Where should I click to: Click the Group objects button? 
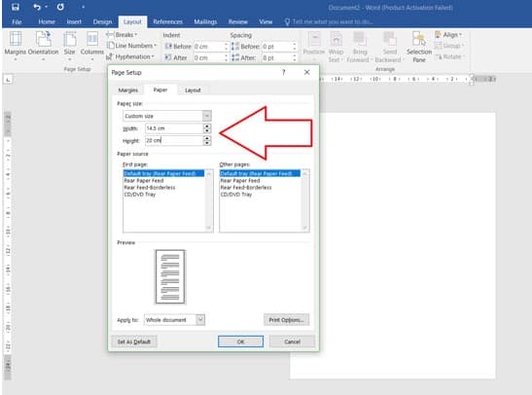tap(449, 46)
